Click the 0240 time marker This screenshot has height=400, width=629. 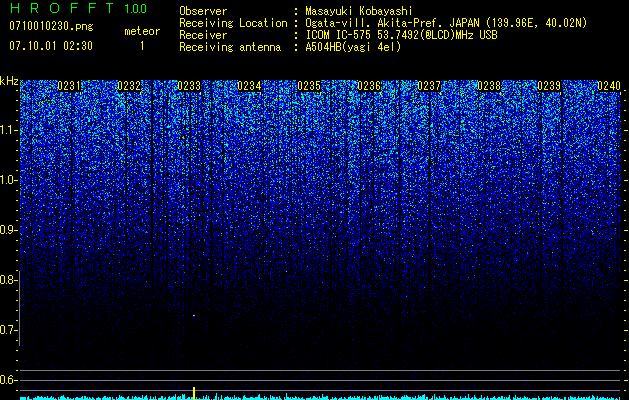pyautogui.click(x=609, y=86)
